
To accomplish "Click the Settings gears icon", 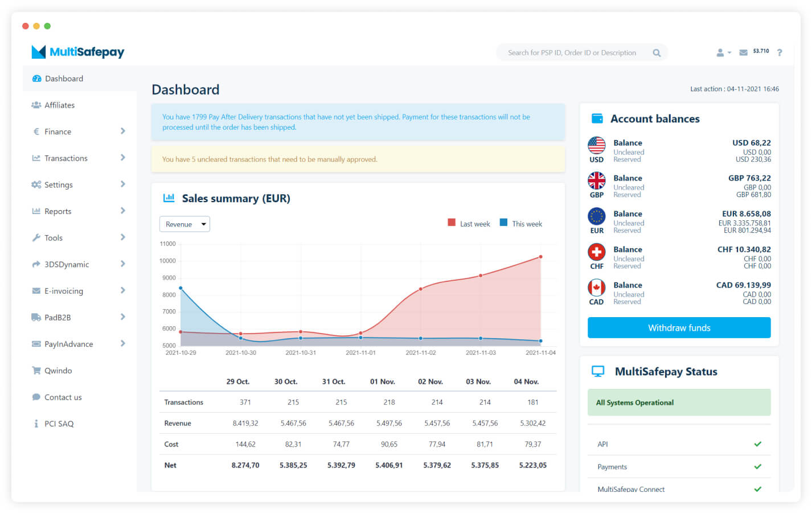I will click(x=36, y=184).
